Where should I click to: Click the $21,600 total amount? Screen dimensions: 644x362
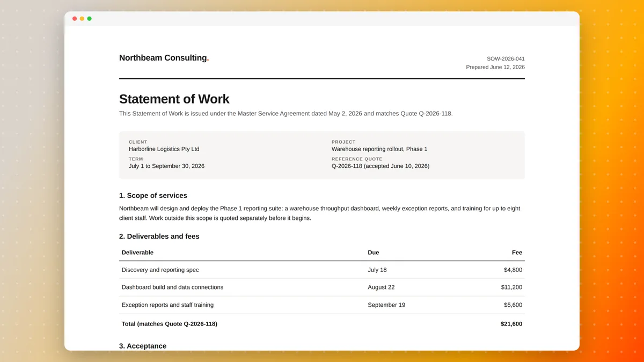511,324
